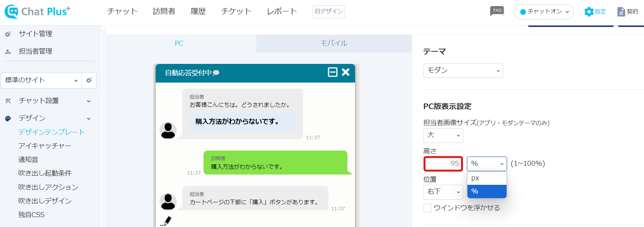Screen dimensions: 644x227
Task: Expand the チャット設置 menu chevron
Action: coord(88,101)
